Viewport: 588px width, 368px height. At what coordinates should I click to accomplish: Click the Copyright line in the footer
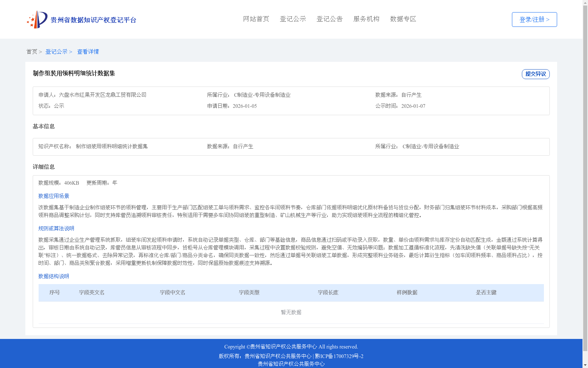pyautogui.click(x=291, y=347)
